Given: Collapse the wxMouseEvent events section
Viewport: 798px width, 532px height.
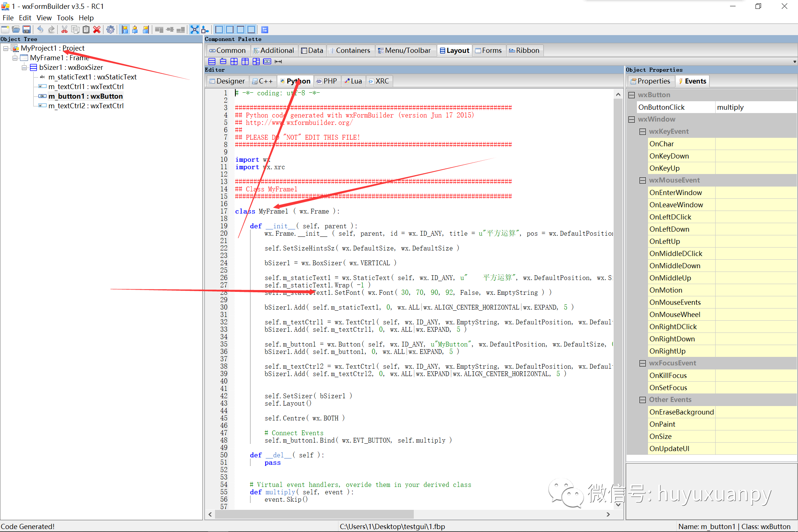Looking at the screenshot, I should pyautogui.click(x=643, y=180).
